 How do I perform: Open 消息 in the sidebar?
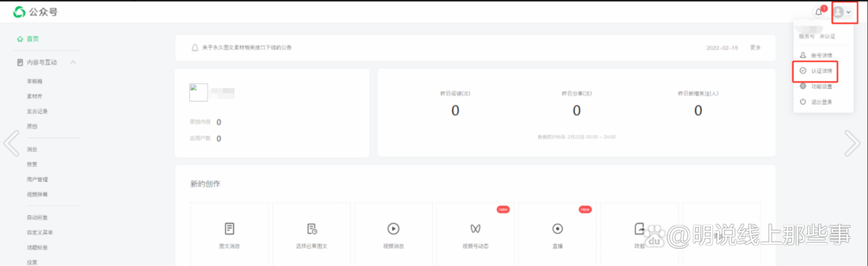point(31,149)
